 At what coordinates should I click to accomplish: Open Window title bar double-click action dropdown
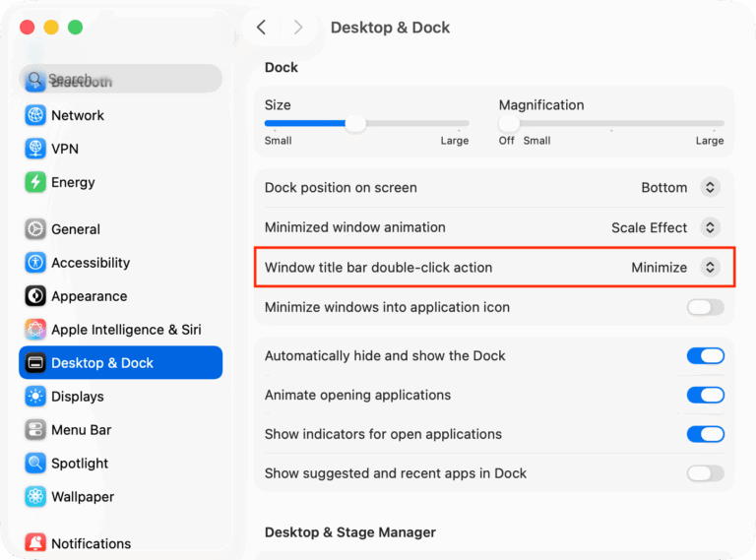(710, 268)
